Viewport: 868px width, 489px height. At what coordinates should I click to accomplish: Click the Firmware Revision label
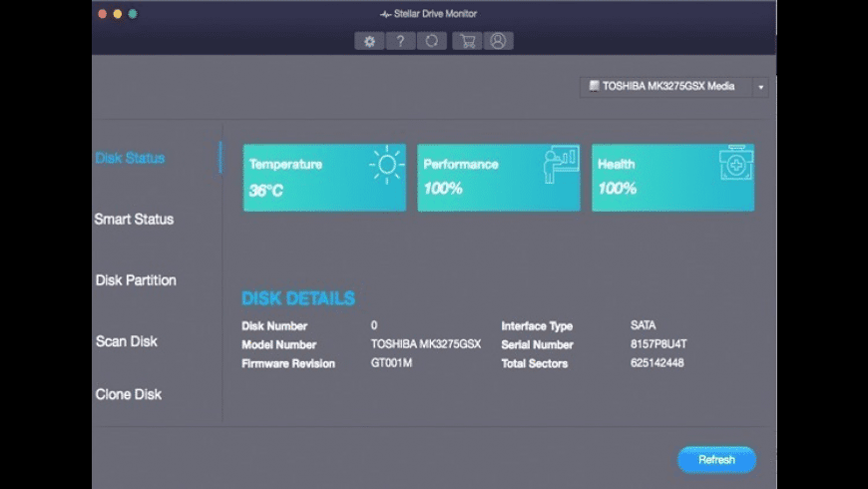288,364
